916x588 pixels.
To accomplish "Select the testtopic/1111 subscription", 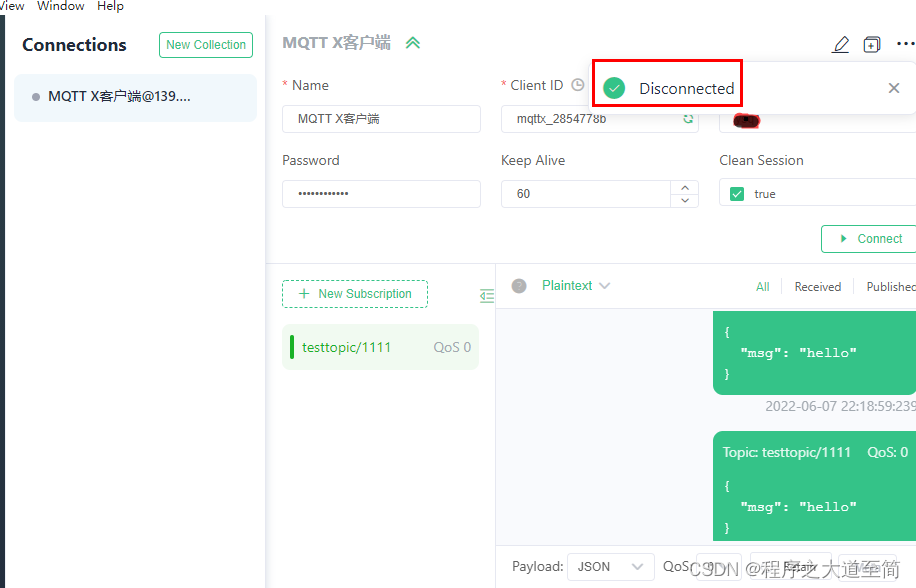I will 380,347.
